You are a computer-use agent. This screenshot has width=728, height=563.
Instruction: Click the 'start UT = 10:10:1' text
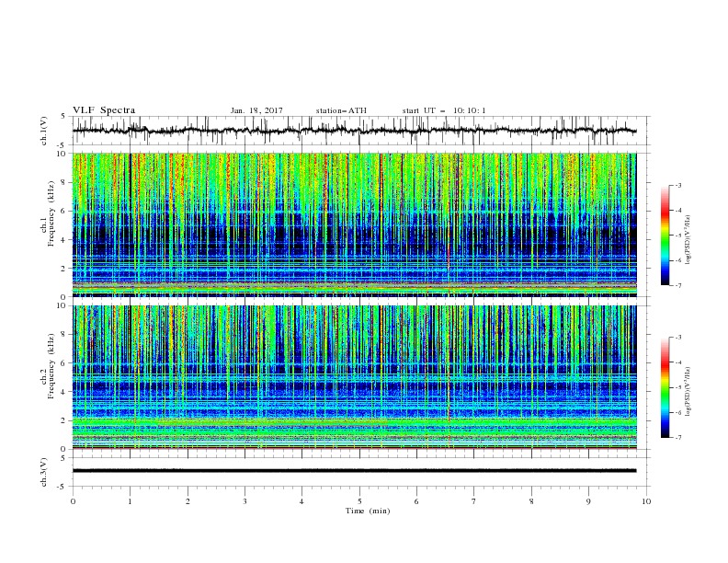[444, 110]
